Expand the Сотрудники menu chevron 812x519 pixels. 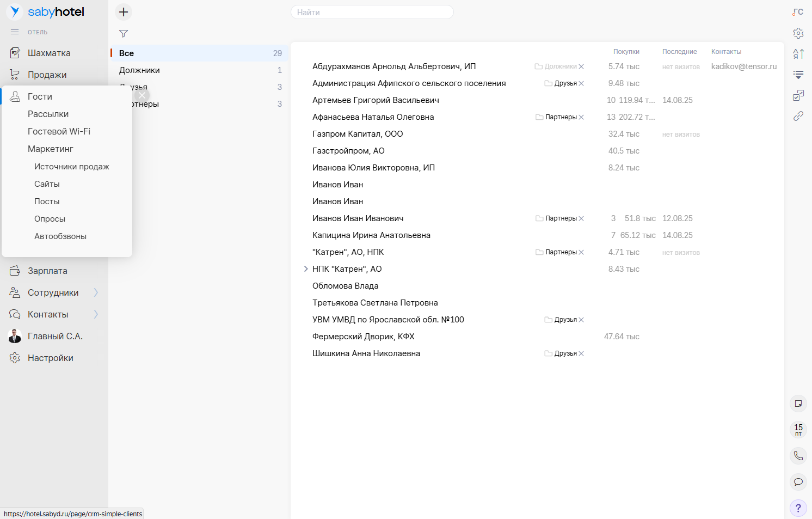click(x=96, y=292)
